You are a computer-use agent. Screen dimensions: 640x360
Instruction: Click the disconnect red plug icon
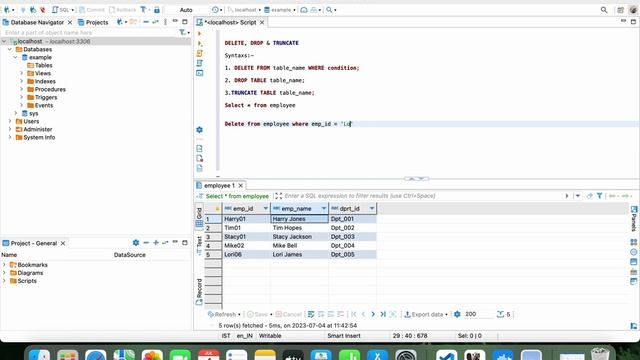coord(42,9)
